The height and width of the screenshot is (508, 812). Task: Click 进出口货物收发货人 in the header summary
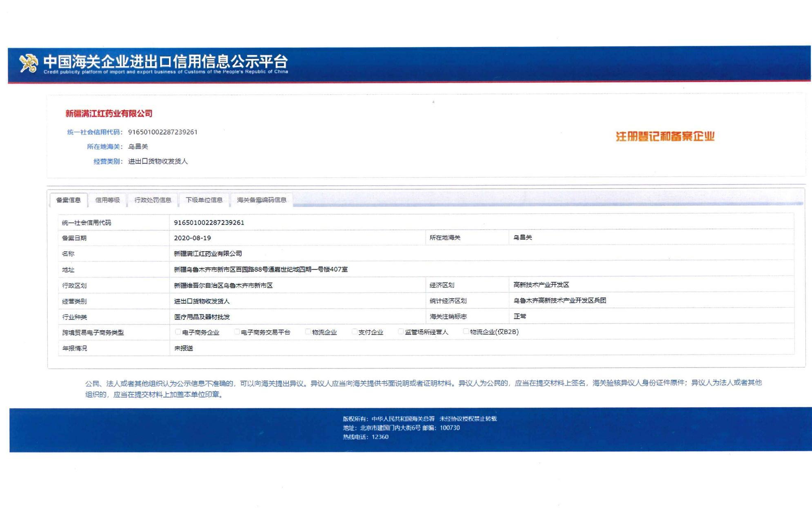[158, 161]
